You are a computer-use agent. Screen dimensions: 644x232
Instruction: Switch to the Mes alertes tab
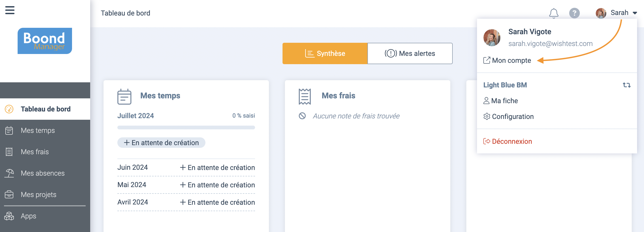point(410,53)
